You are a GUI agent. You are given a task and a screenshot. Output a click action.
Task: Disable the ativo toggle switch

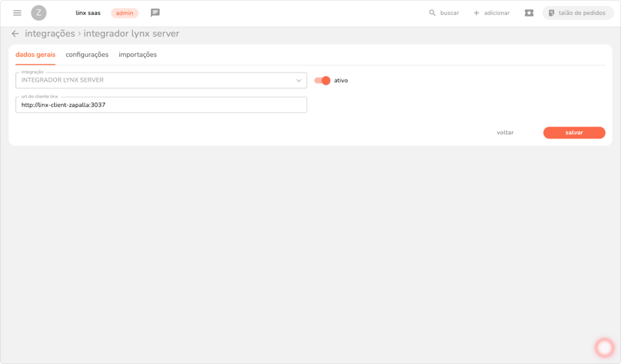(x=322, y=80)
